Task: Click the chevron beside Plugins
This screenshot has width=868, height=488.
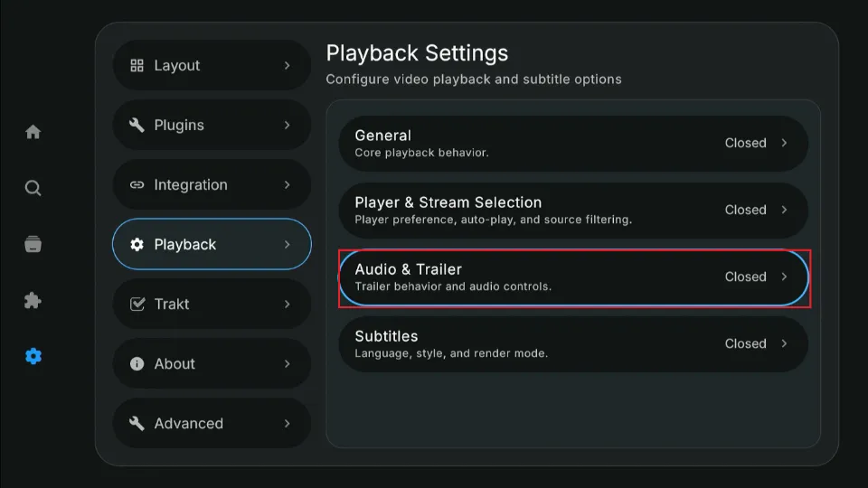Action: pyautogui.click(x=288, y=126)
